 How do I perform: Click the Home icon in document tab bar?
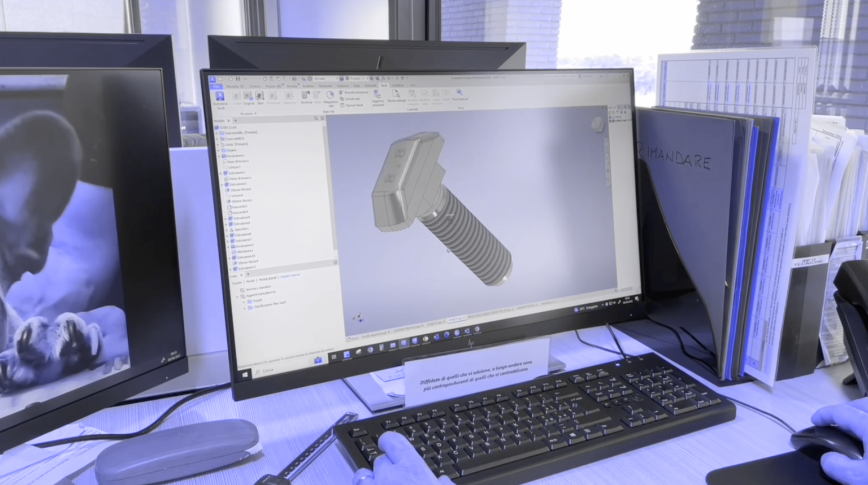pos(349,338)
